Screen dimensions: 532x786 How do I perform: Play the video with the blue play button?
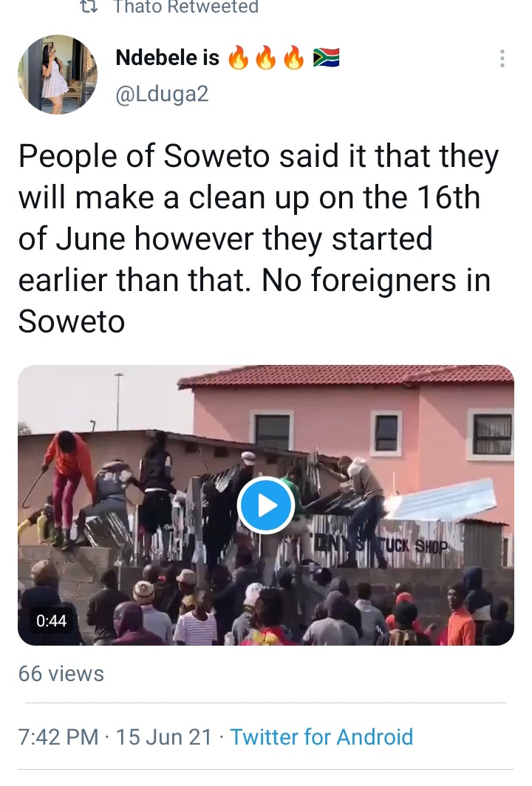click(x=266, y=505)
